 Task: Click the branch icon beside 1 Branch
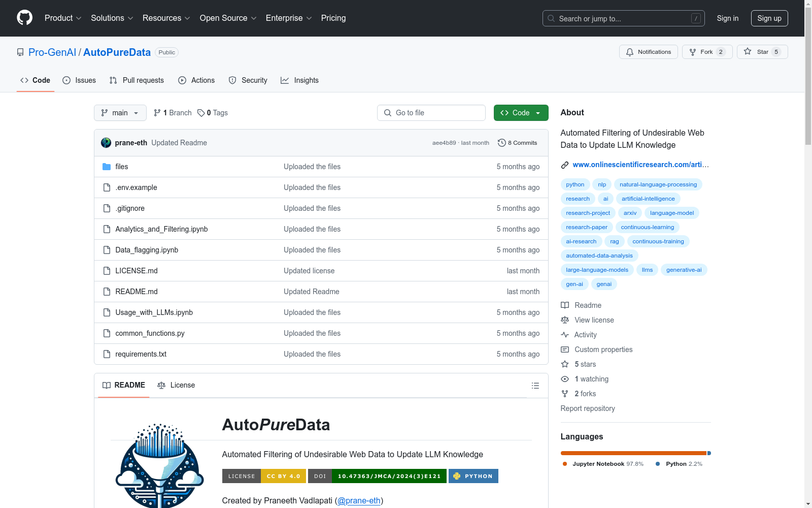[x=157, y=113]
